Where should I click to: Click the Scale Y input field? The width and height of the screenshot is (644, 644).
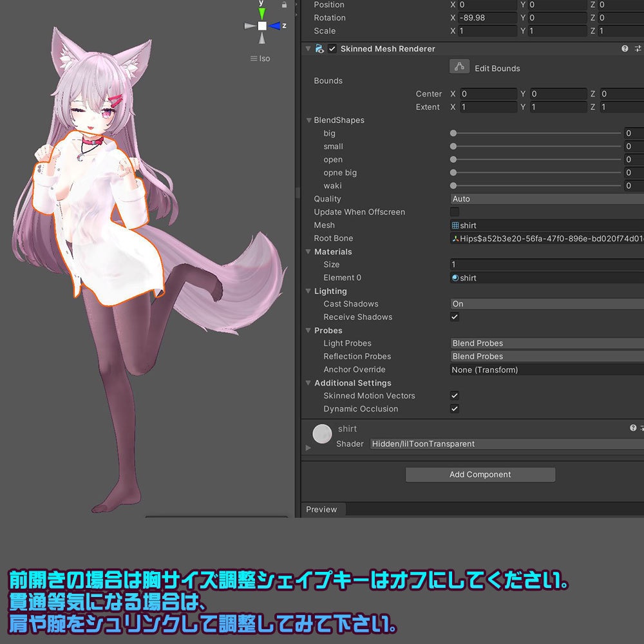point(557,31)
